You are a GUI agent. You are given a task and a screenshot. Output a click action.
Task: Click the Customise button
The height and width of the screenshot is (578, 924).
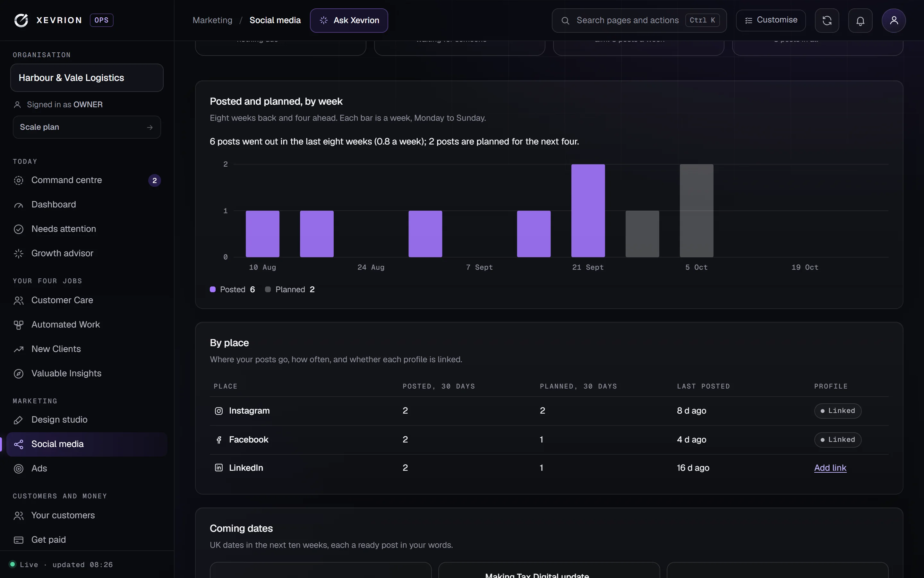pos(771,20)
